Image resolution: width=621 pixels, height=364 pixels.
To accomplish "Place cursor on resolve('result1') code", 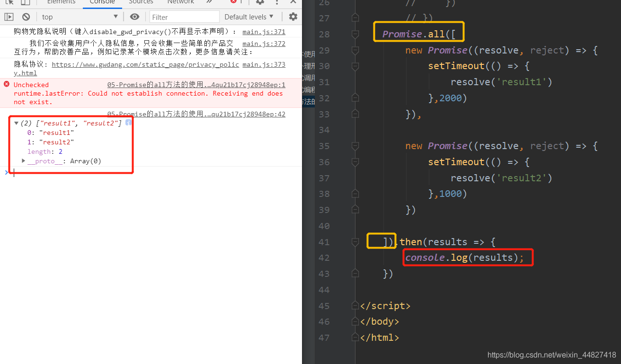I will 502,82.
